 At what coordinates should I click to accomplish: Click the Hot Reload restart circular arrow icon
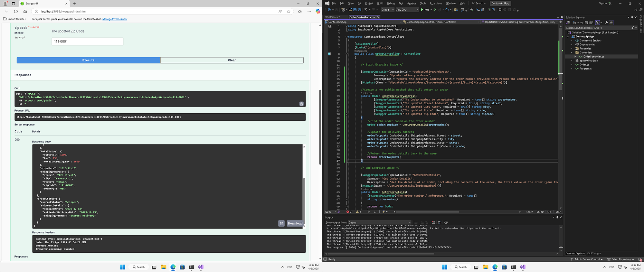(447, 10)
